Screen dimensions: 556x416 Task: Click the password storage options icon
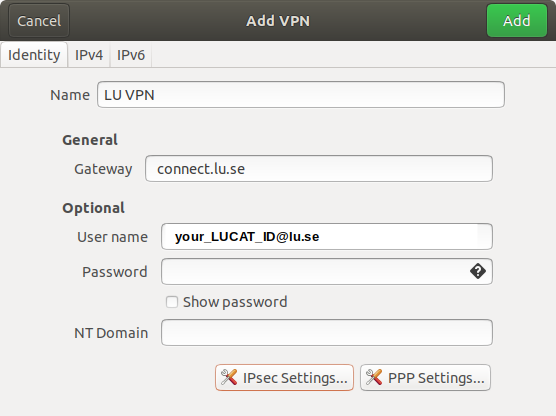pyautogui.click(x=478, y=271)
